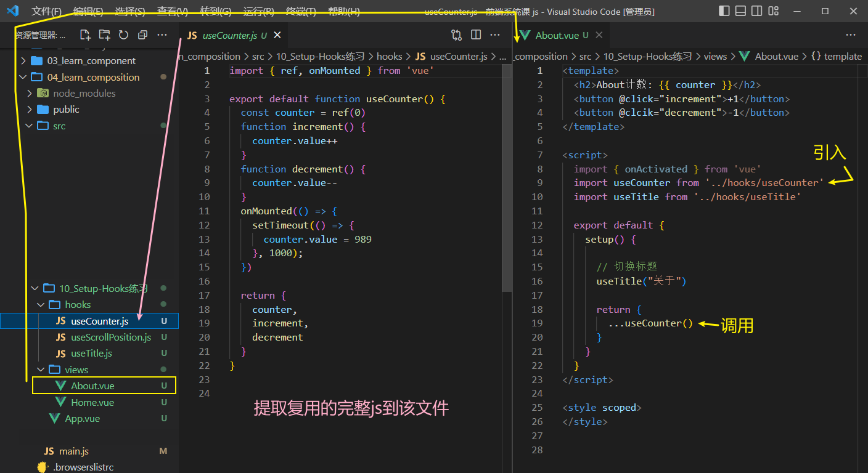Open the customize layout icon in the title bar

tap(772, 11)
